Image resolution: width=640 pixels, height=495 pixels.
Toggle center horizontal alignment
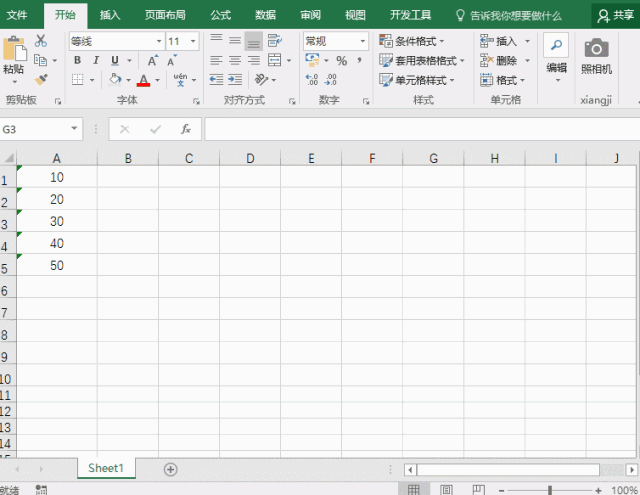[x=235, y=61]
